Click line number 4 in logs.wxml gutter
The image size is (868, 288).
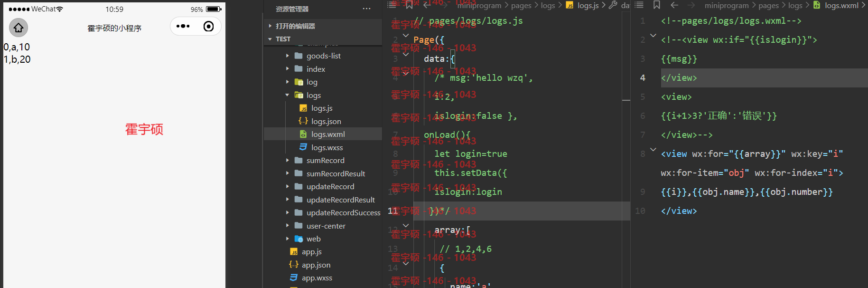(x=643, y=77)
